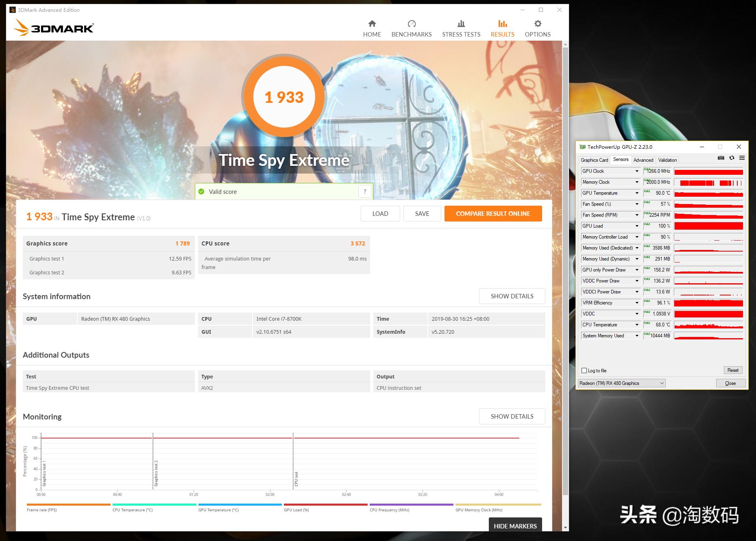The height and width of the screenshot is (541, 756).
Task: Open the Advanced tab in GPU-Z
Action: [x=643, y=160]
